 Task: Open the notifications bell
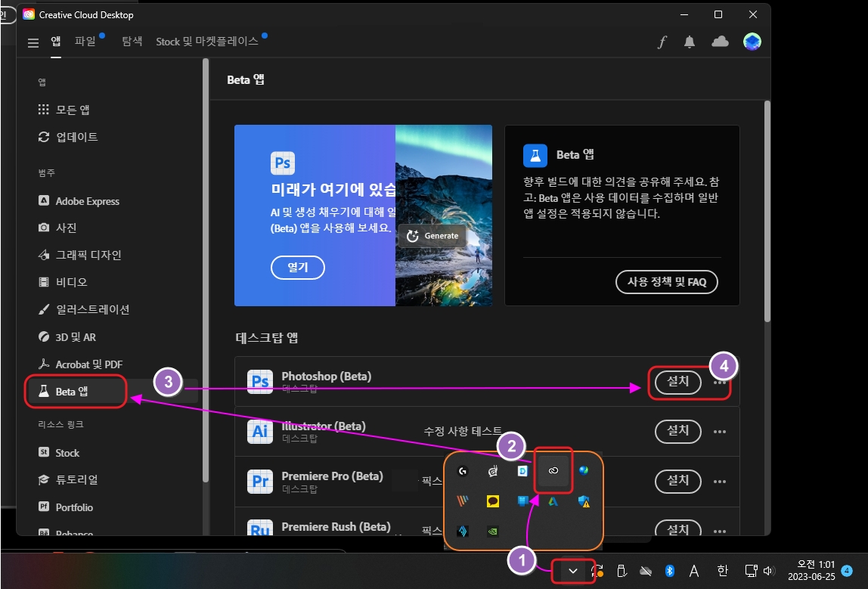tap(690, 42)
